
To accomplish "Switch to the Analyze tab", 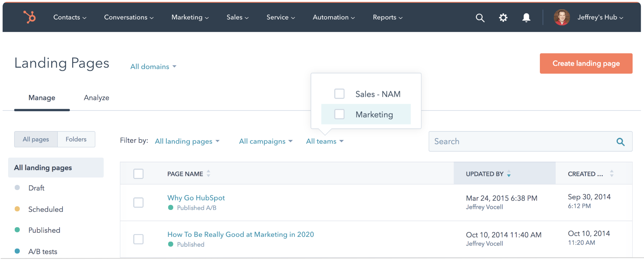I will coord(96,98).
